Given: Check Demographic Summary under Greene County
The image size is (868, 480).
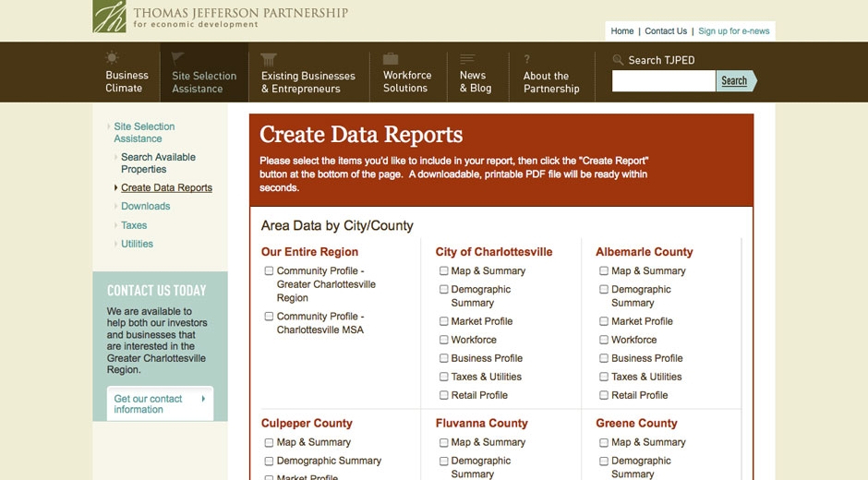Looking at the screenshot, I should coord(604,461).
